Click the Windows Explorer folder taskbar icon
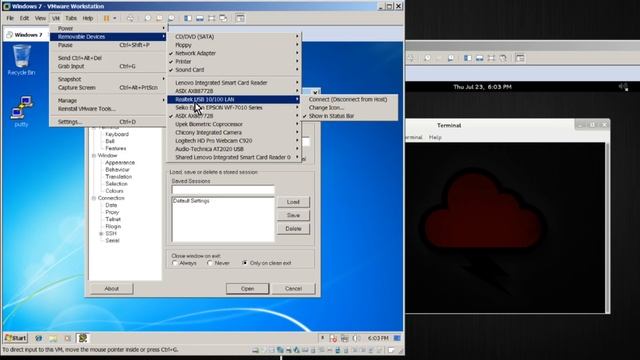640x360 pixels. click(x=53, y=338)
